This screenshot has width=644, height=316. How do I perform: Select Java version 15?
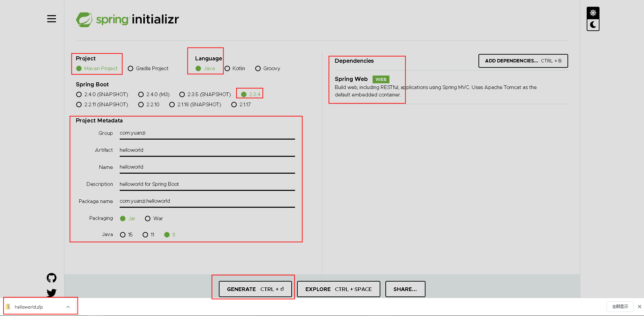126,235
